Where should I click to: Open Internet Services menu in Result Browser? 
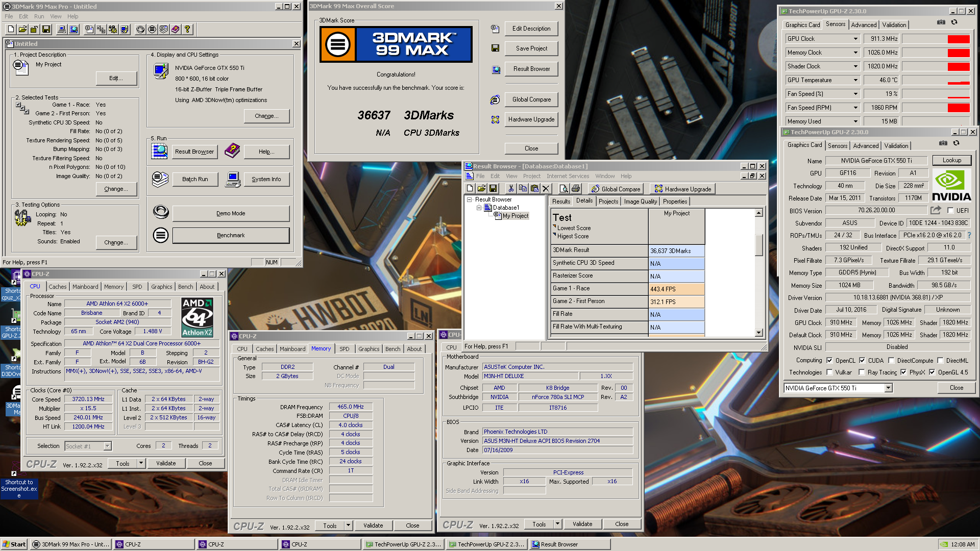point(568,176)
